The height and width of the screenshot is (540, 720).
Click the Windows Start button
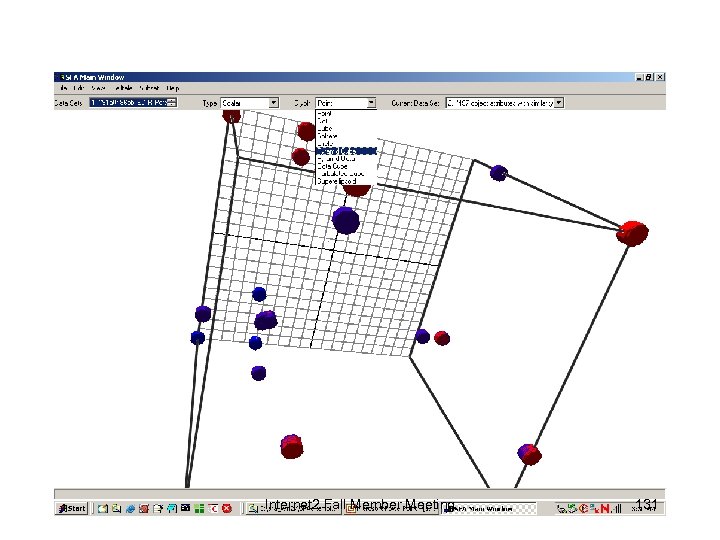(72, 508)
